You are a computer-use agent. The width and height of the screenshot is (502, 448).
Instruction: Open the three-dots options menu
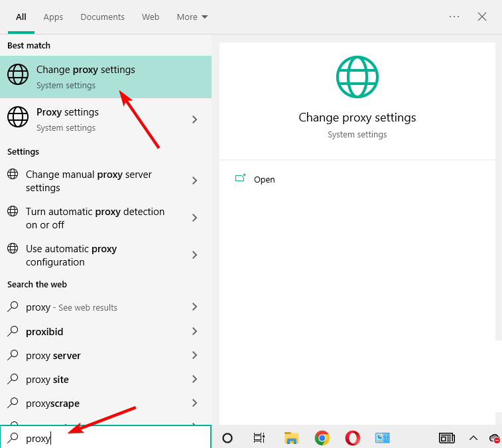pyautogui.click(x=454, y=17)
